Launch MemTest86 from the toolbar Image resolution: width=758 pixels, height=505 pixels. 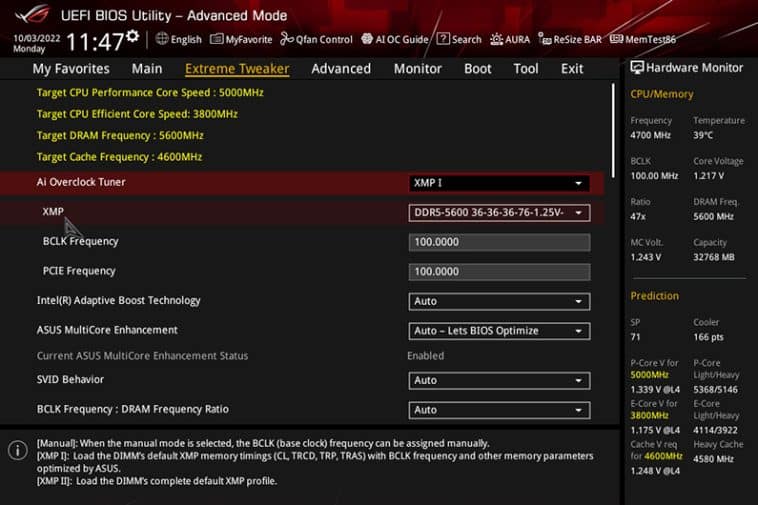tap(643, 39)
